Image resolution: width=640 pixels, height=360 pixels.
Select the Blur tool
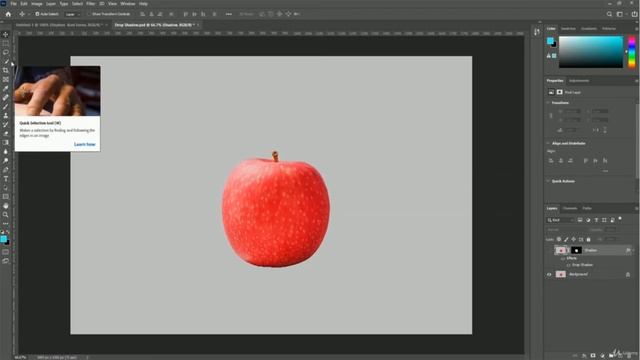(6, 151)
